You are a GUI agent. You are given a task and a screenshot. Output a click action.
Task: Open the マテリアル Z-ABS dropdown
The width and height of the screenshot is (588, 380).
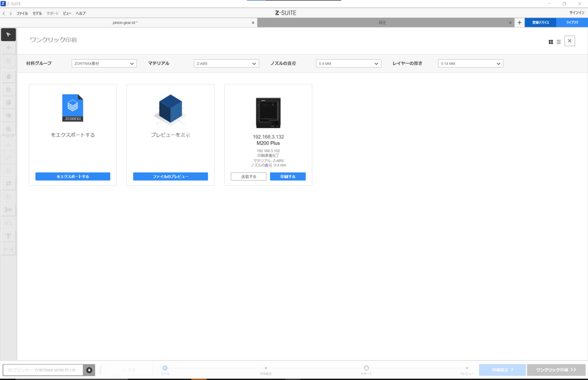click(226, 63)
